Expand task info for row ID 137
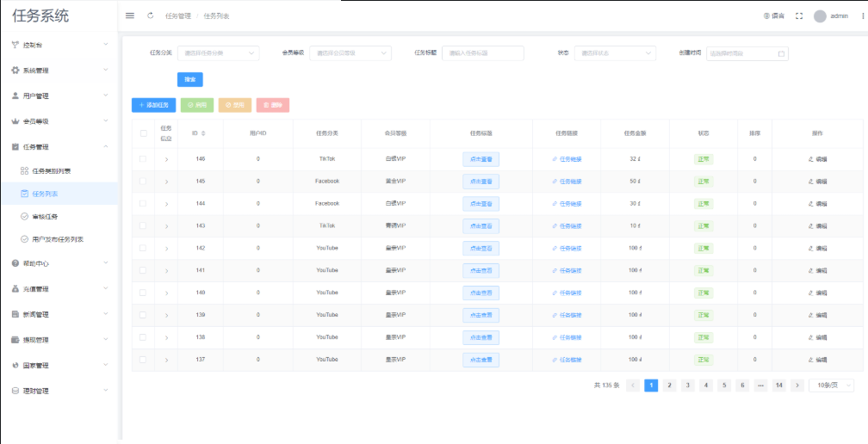Screen dimensions: 868x444 pyautogui.click(x=166, y=360)
